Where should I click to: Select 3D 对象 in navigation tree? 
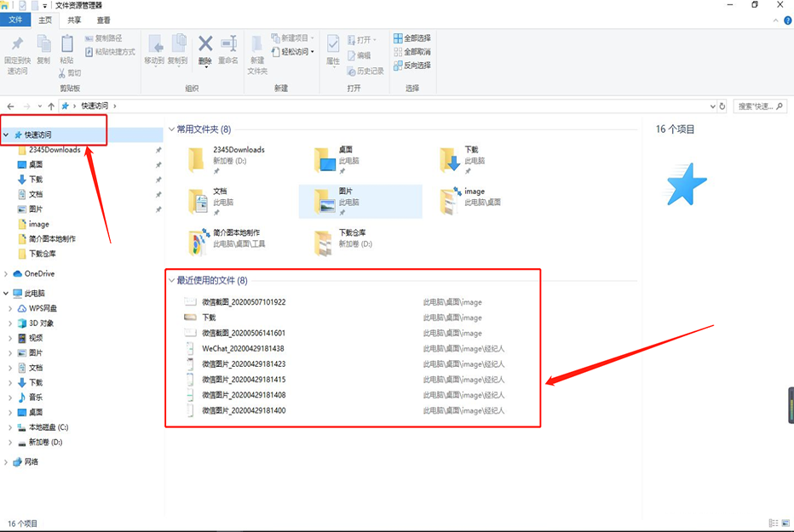pos(41,323)
